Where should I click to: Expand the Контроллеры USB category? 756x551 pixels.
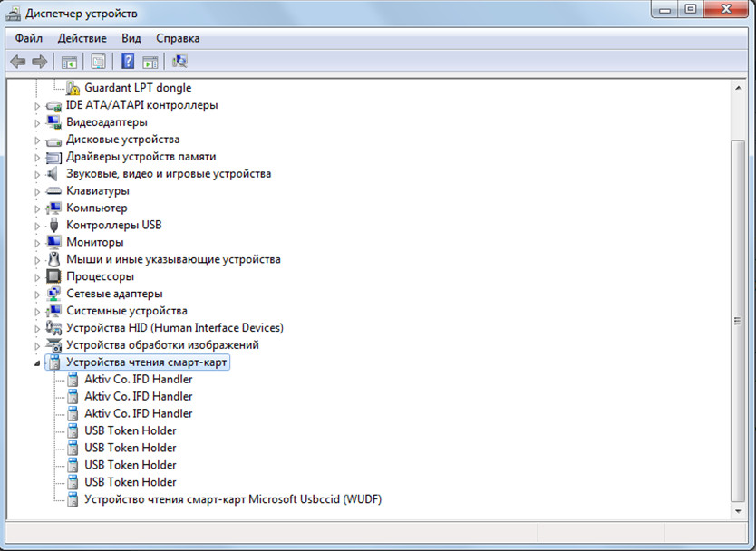(38, 225)
